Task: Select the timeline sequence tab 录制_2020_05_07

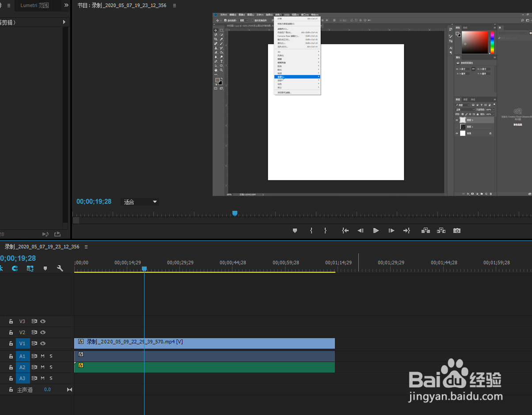Action: coord(42,247)
